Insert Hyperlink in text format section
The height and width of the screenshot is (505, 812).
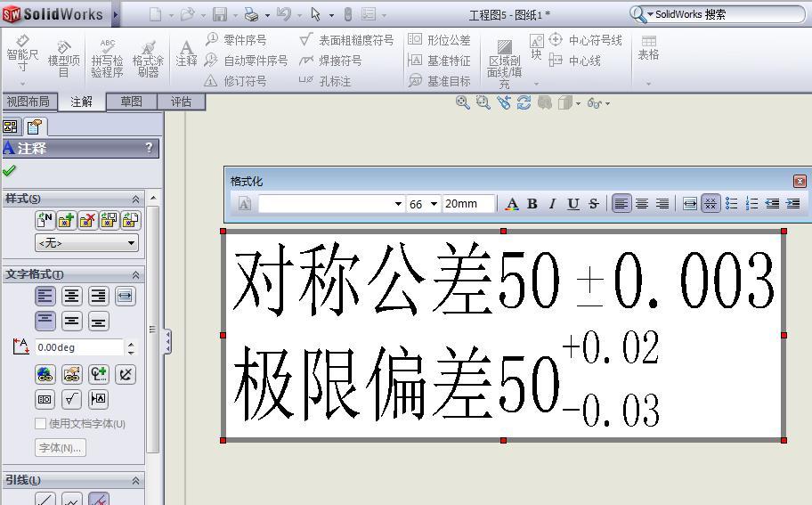click(45, 374)
